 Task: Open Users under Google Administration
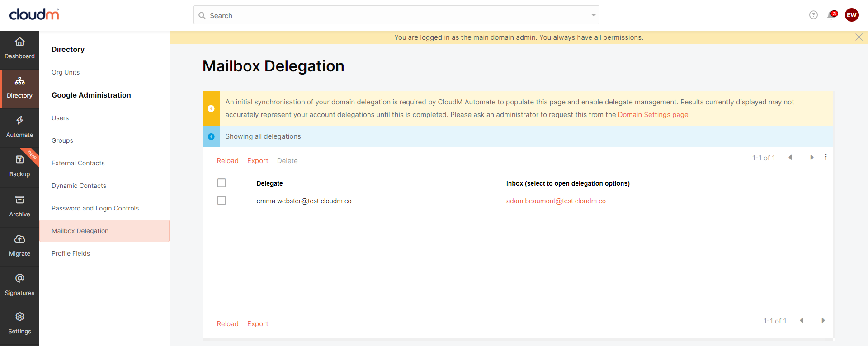tap(60, 118)
